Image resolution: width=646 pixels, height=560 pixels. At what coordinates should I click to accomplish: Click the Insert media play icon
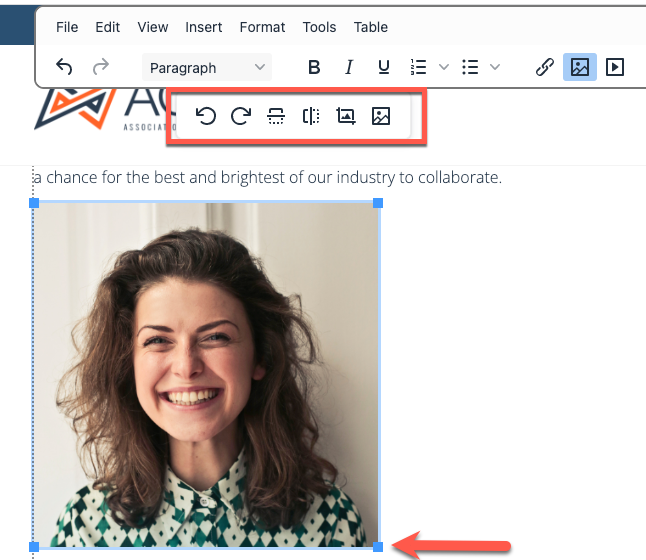615,67
